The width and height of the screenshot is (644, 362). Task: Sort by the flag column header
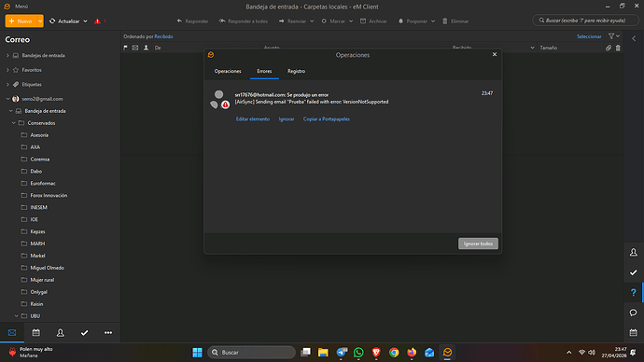tap(126, 48)
